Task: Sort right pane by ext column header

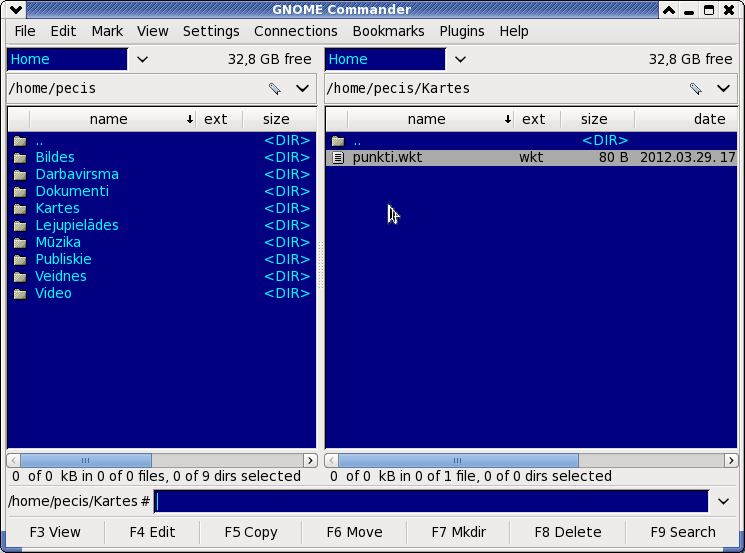Action: point(537,119)
